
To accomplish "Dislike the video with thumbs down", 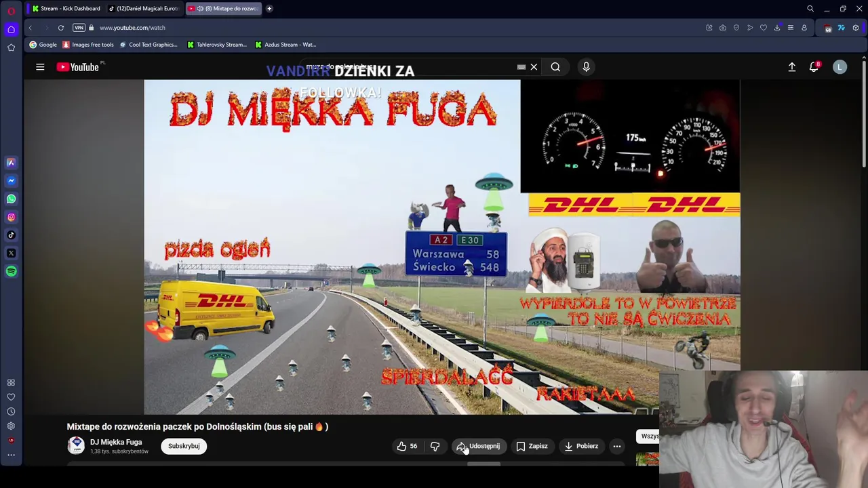I will tap(435, 446).
